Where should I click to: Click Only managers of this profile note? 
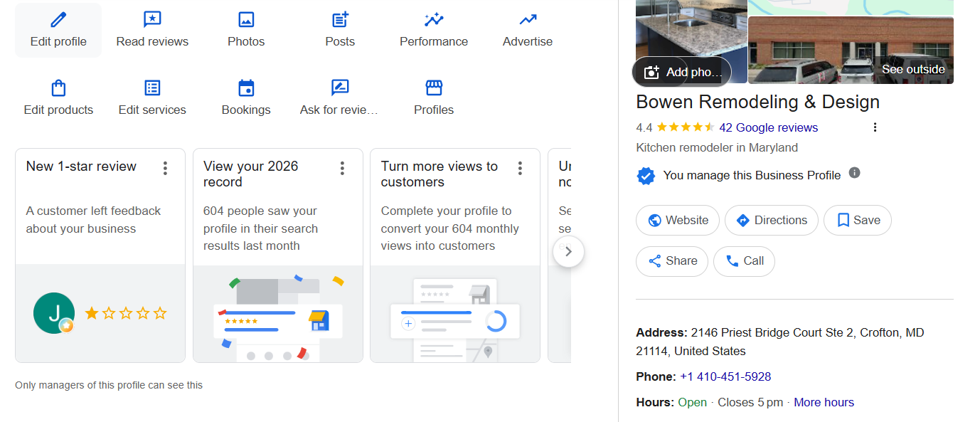pos(109,385)
